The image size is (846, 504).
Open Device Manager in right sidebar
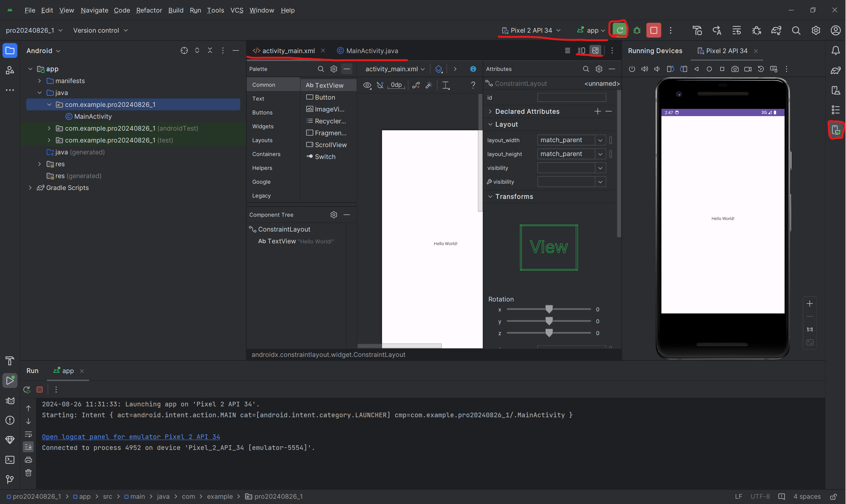tap(836, 90)
